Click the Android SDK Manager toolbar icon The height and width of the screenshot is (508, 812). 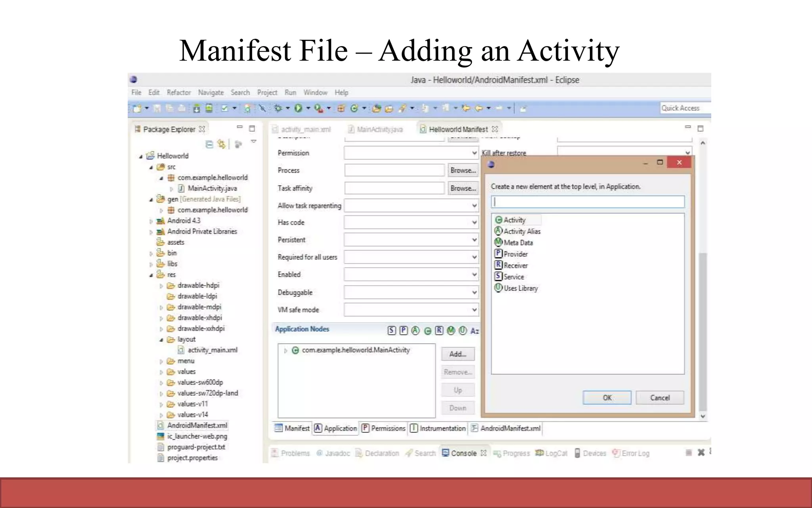point(196,108)
